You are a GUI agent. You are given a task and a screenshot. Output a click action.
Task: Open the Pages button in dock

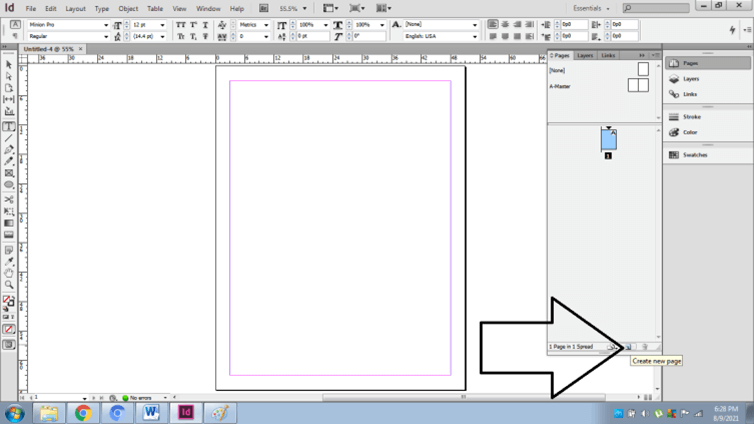707,63
